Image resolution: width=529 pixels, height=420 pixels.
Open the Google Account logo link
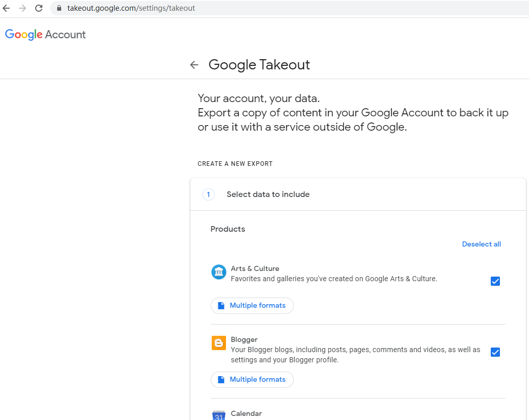pos(45,34)
